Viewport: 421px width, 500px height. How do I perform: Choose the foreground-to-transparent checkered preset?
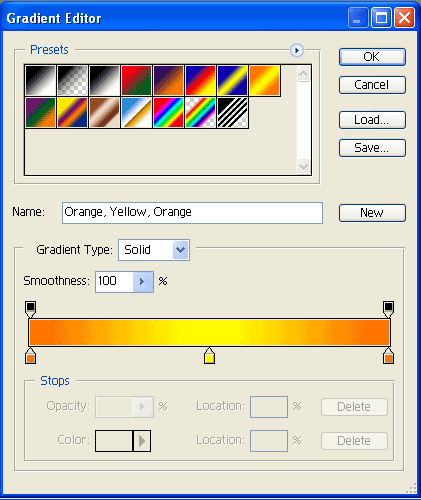coord(72,80)
